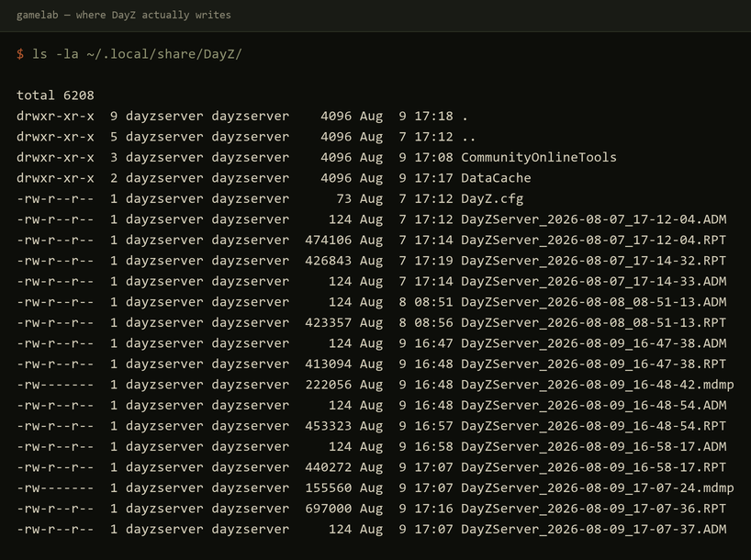Click file 'DayZServer_2026-08-09_16-58-17.RPT'
Viewport: 751px width, 560px height.
594,467
